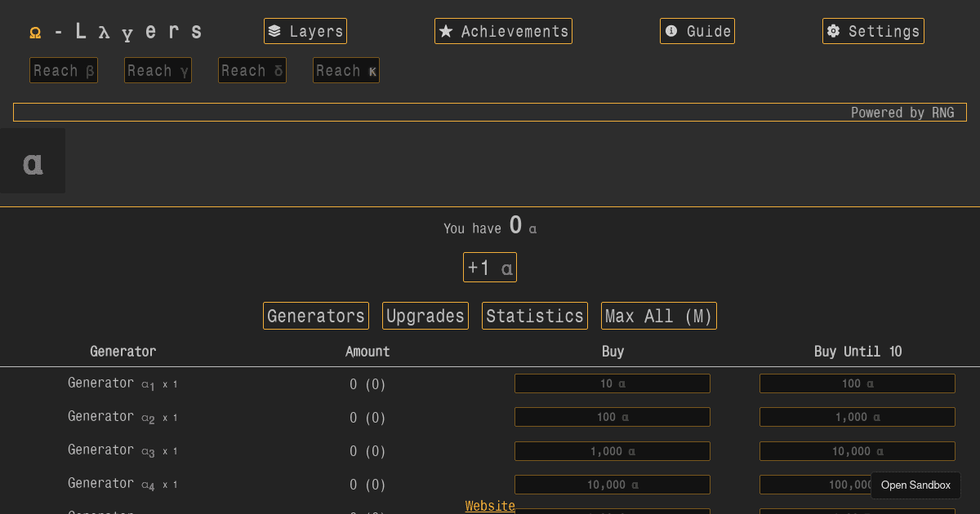View the Achievements list

pyautogui.click(x=503, y=30)
